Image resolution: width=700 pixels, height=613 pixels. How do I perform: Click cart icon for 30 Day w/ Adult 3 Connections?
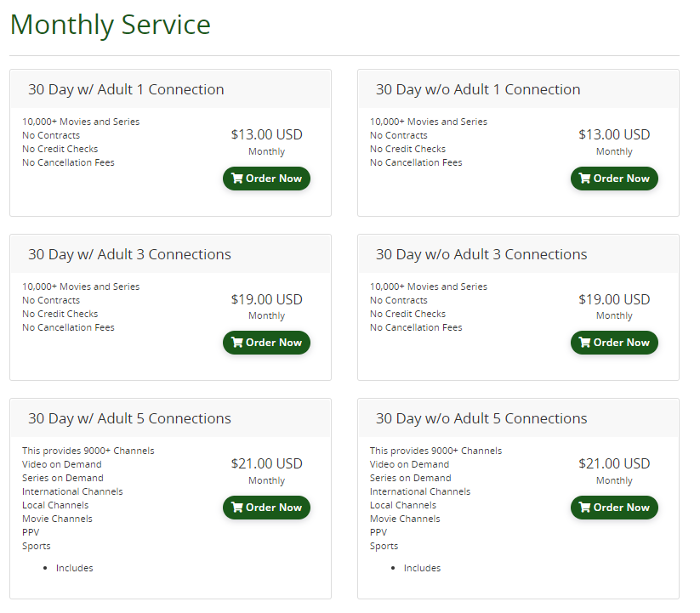click(237, 343)
